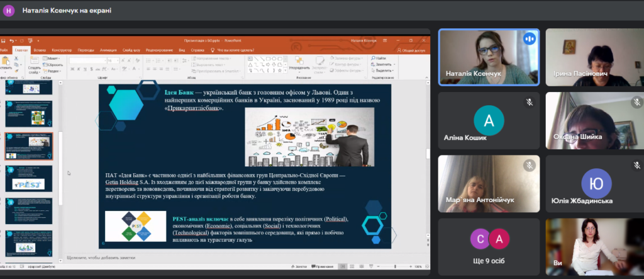This screenshot has width=644, height=279.
Task: Open Макет layout dropdown
Action: pos(52,59)
